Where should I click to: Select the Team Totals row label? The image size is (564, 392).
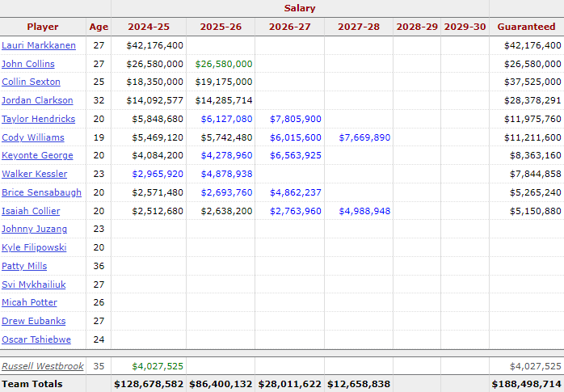click(x=32, y=384)
